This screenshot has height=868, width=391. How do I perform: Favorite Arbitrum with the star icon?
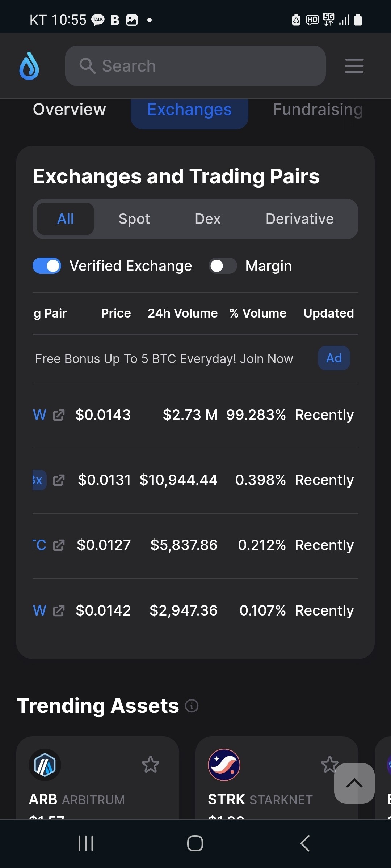150,765
